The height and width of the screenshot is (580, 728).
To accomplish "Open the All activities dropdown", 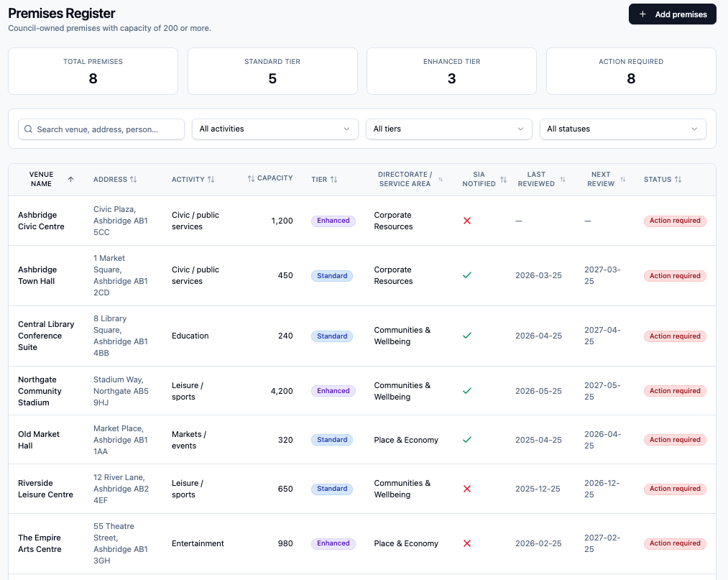I will coord(275,129).
